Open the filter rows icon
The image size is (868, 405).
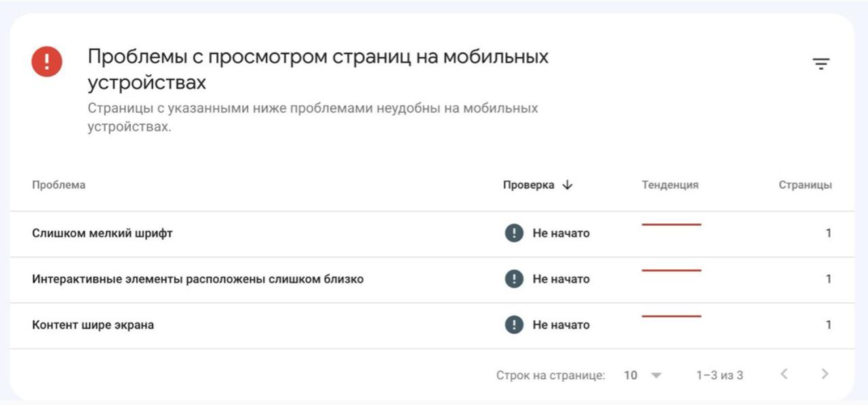(x=821, y=64)
